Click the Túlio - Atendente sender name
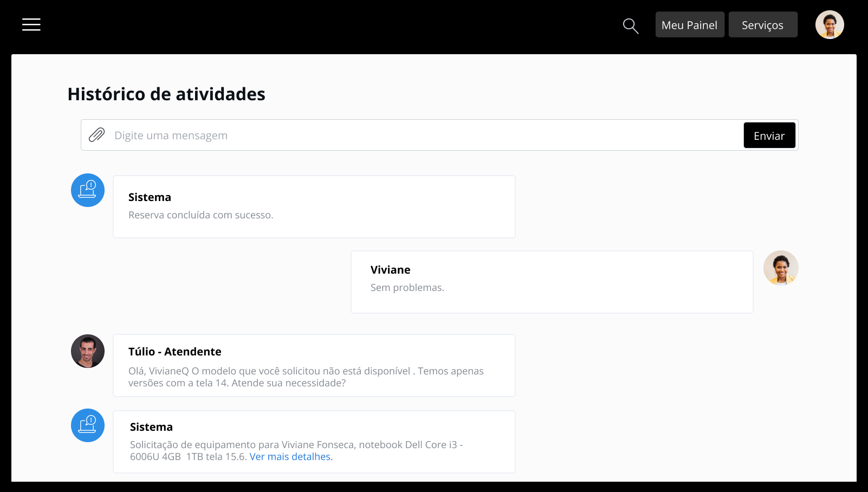This screenshot has width=868, height=492. [175, 352]
